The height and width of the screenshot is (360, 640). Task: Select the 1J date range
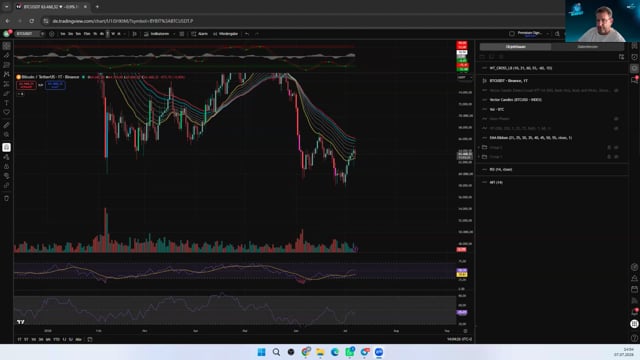pos(64,340)
